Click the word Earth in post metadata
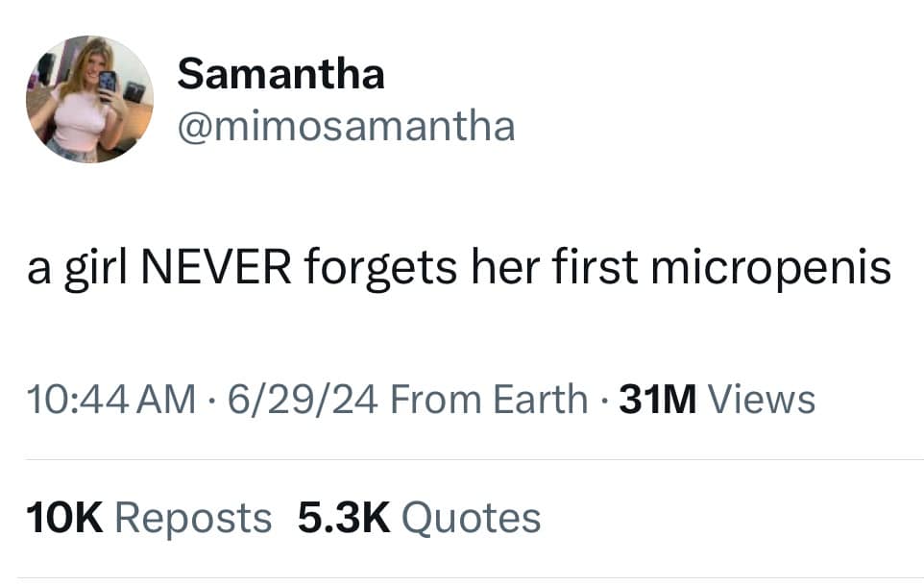This screenshot has height=586, width=924. 540,399
